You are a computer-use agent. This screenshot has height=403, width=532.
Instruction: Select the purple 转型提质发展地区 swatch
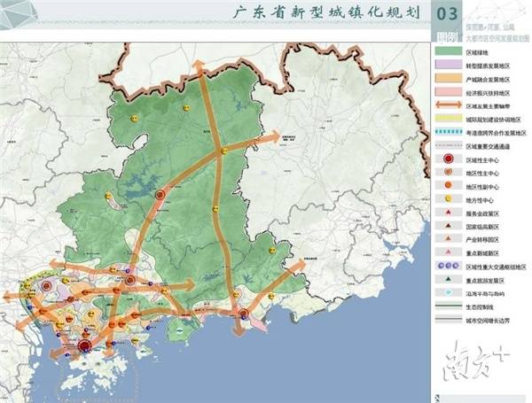click(x=449, y=66)
